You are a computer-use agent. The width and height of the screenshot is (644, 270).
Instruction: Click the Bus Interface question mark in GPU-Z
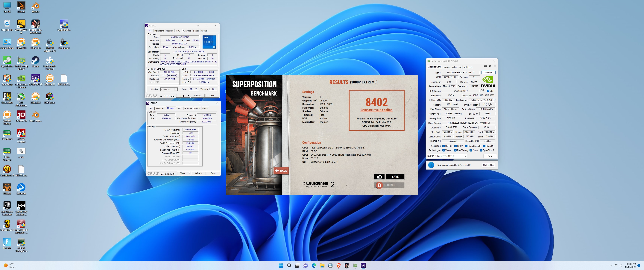point(494,100)
